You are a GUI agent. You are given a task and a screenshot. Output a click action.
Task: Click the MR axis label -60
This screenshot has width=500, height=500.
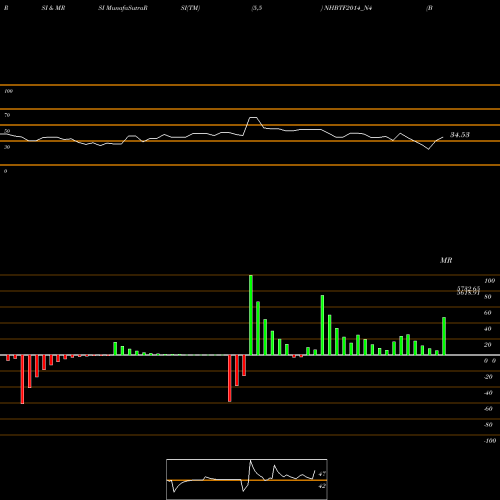(488, 409)
